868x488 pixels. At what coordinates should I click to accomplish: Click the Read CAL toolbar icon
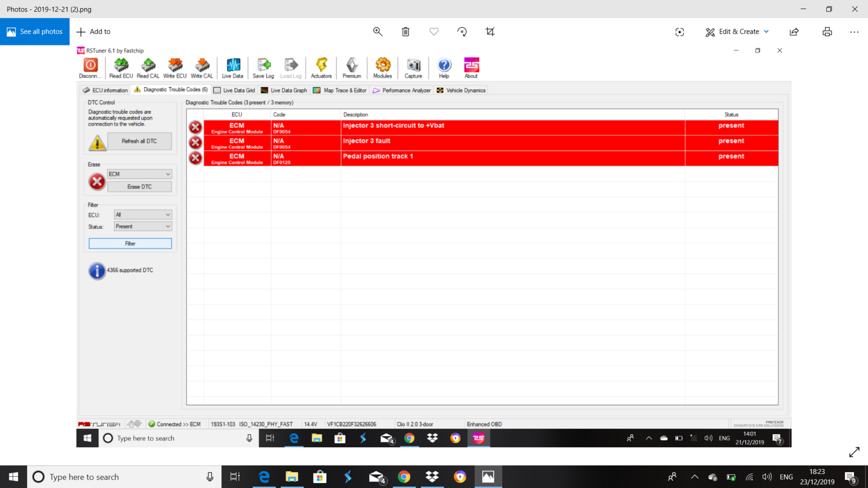coord(148,68)
